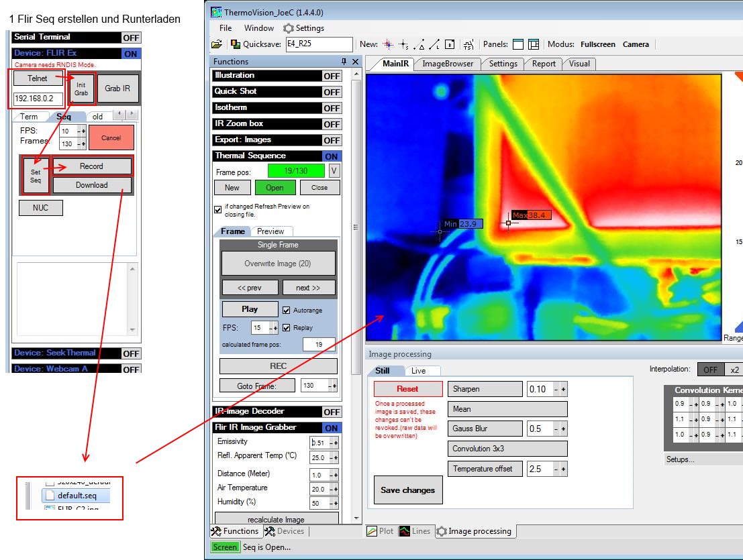
Task: Toggle the Replay checkbox
Action: (x=287, y=328)
